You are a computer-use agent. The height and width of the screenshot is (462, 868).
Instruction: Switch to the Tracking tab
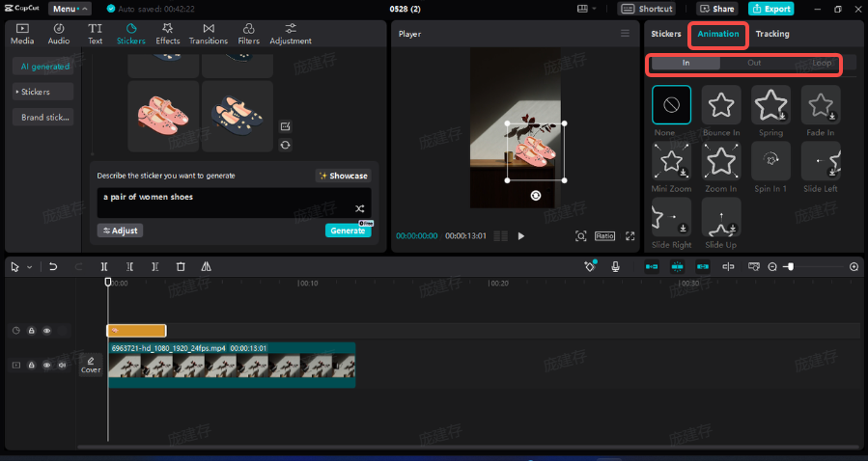[x=772, y=34]
